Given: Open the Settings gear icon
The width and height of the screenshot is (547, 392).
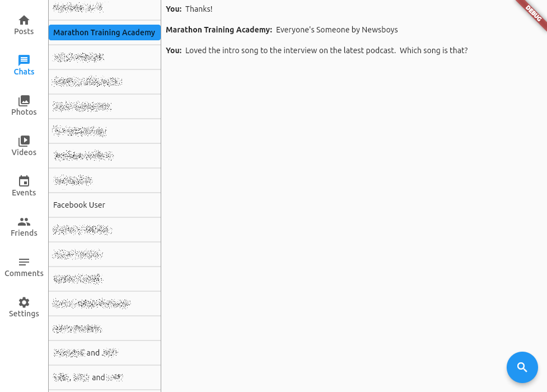Looking at the screenshot, I should [x=24, y=302].
